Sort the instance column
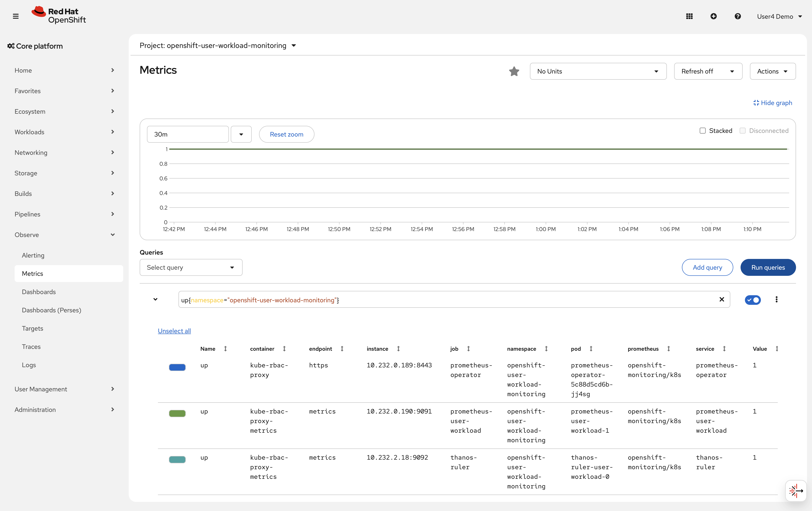The image size is (812, 511). 398,349
